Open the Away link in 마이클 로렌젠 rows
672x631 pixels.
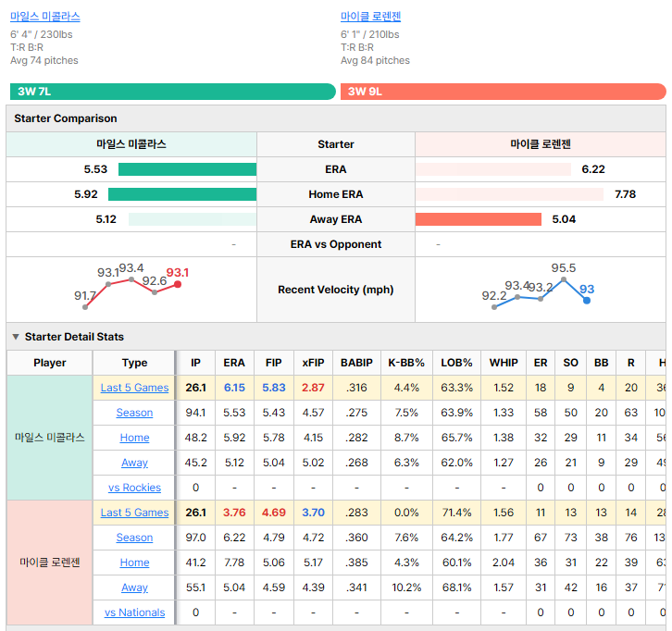[134, 588]
